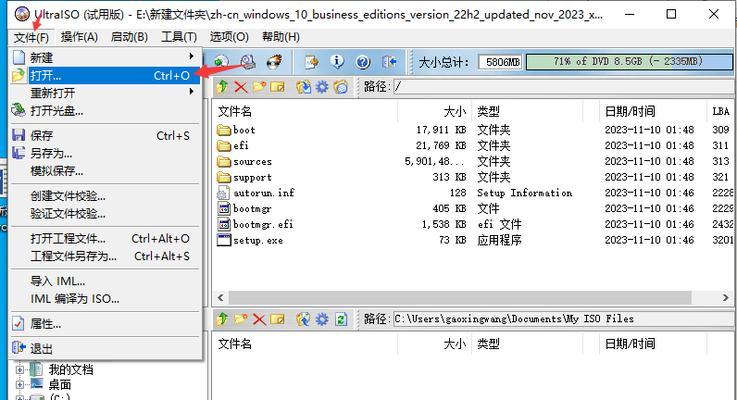The width and height of the screenshot is (737, 400).
Task: Click the scroll-right arrow of ISO file list
Action: [725, 298]
